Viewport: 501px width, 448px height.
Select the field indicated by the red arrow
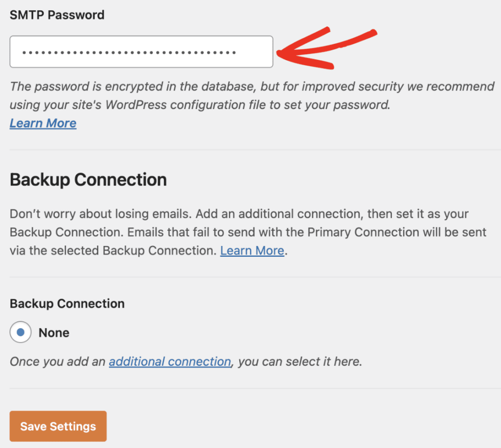tap(141, 51)
